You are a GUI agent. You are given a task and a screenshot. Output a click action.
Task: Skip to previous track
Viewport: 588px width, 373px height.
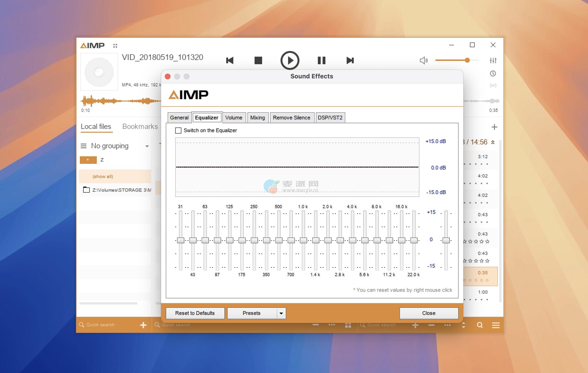point(230,60)
